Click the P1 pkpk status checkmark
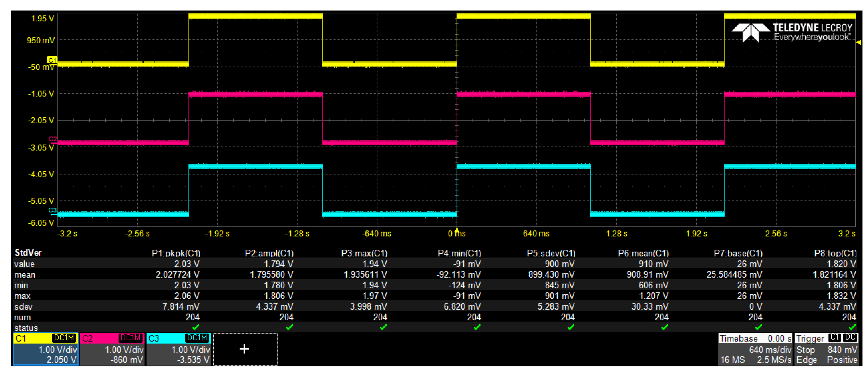This screenshot has height=374, width=868. coord(195,327)
